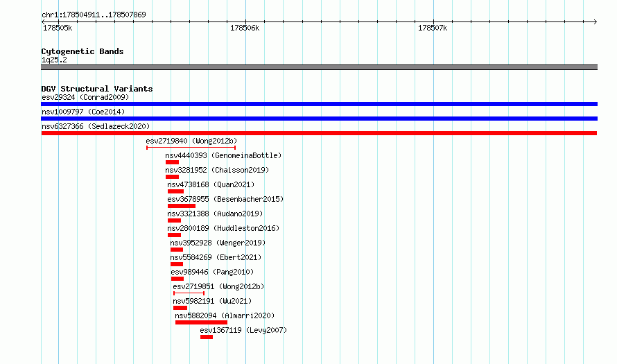Click red bar under nsv4738168

tap(175, 191)
